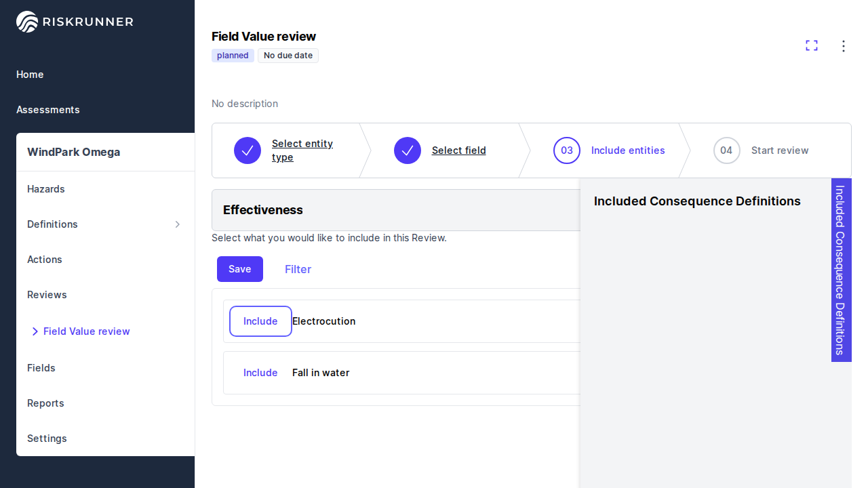Open the Filter options
868x488 pixels.
tap(298, 269)
